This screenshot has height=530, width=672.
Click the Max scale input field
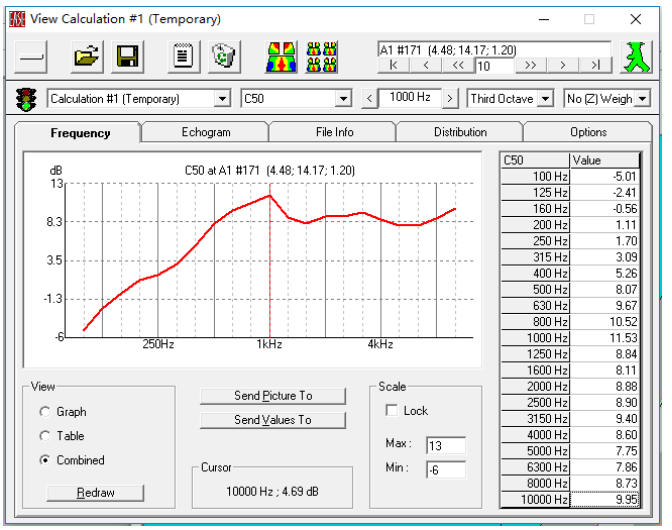pos(445,445)
